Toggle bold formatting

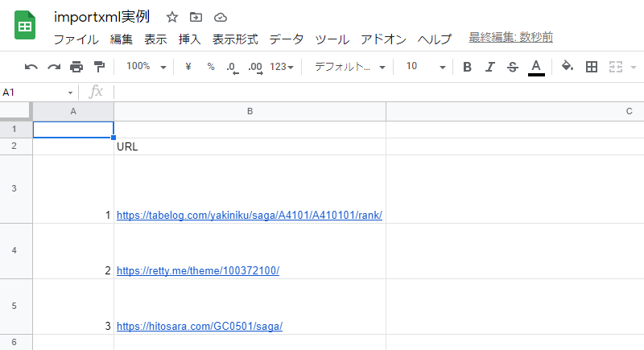click(467, 67)
